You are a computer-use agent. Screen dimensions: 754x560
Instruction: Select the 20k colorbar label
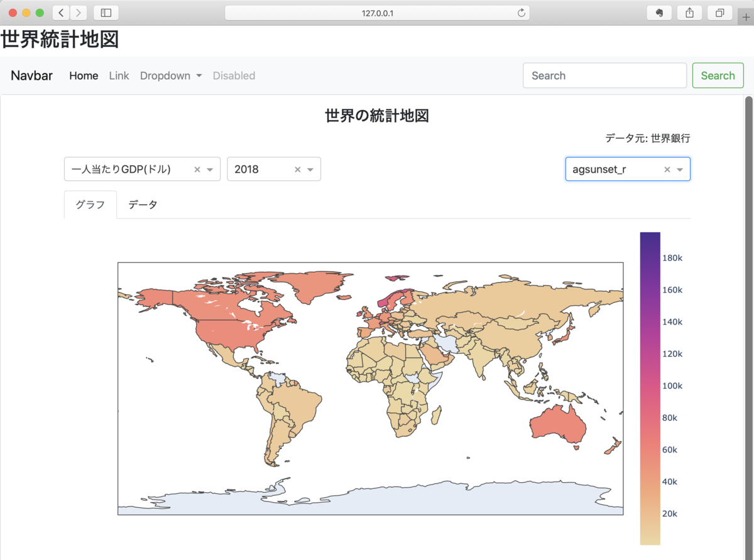tap(669, 514)
